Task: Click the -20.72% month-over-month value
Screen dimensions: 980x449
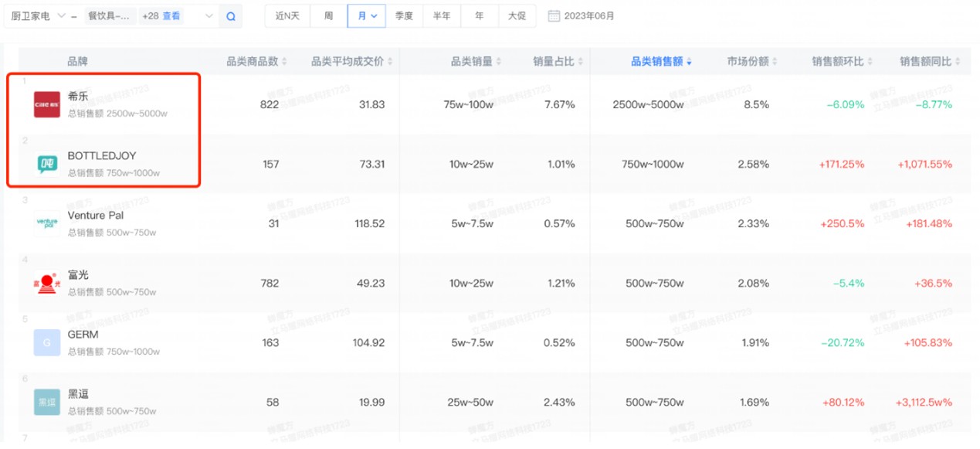Action: (x=843, y=343)
